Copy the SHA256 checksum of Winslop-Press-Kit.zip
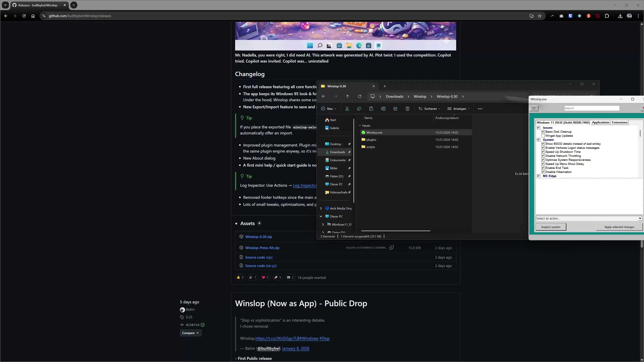Viewport: 644px width, 362px height. click(392, 248)
